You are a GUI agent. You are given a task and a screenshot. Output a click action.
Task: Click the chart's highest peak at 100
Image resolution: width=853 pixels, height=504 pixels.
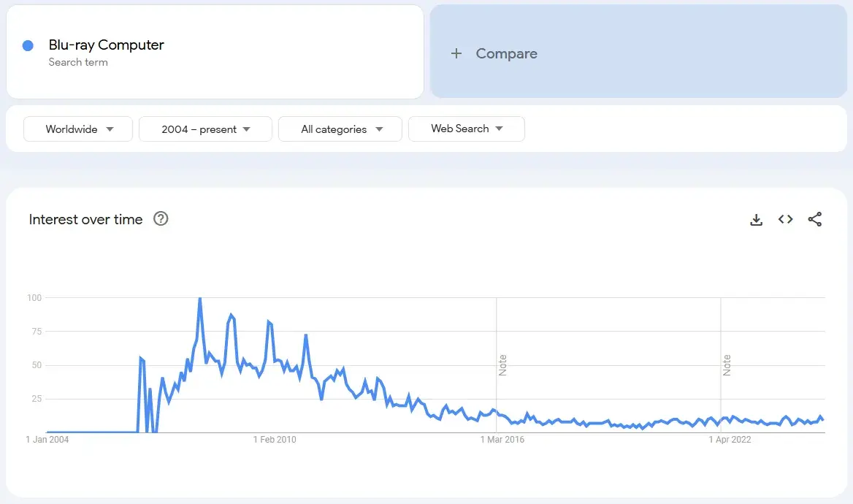click(199, 299)
